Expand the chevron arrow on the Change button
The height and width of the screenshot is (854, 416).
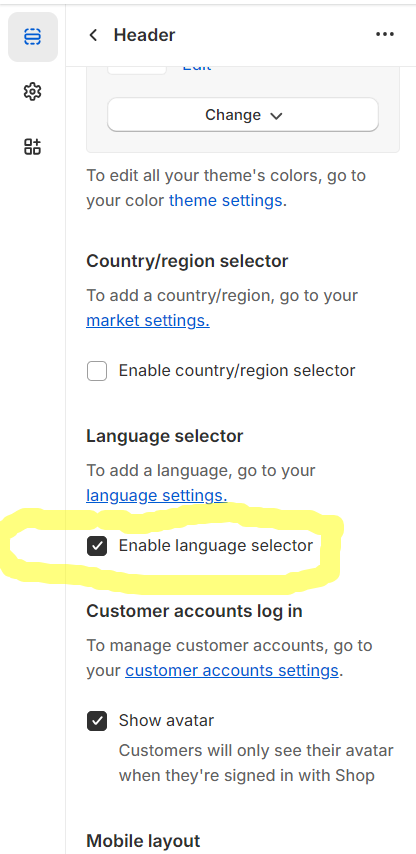[x=277, y=115]
